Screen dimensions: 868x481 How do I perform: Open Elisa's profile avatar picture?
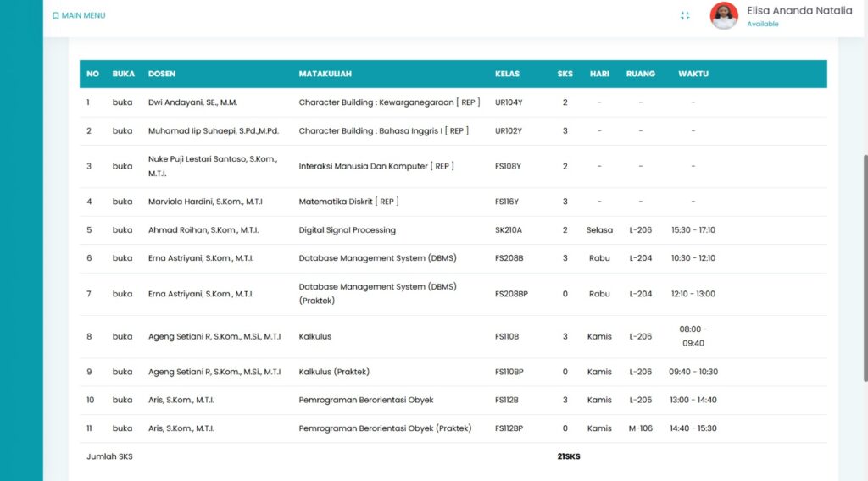[724, 16]
